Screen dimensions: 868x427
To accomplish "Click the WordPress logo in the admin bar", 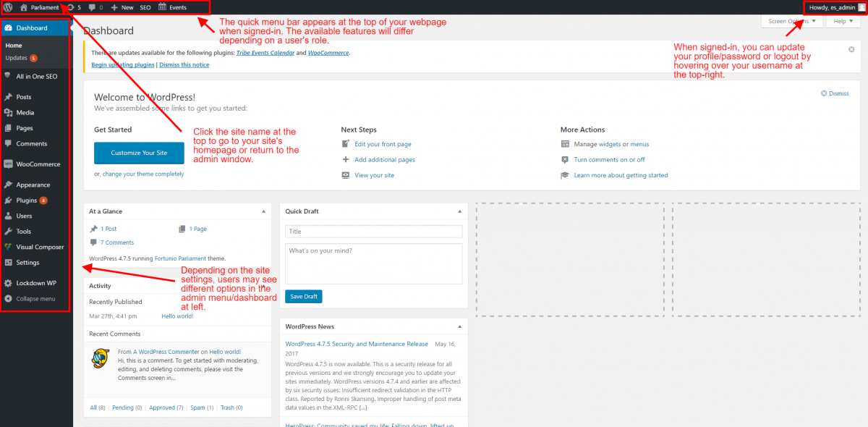I will [8, 7].
